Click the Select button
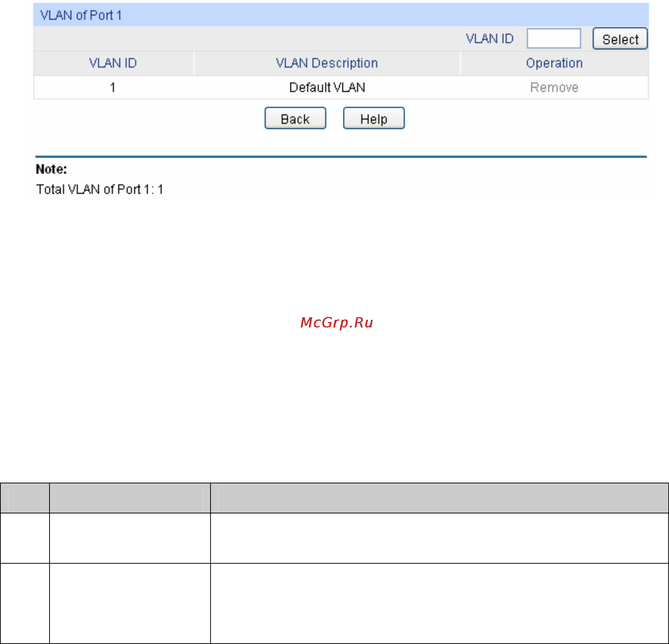Image resolution: width=669 pixels, height=644 pixels. pyautogui.click(x=620, y=39)
